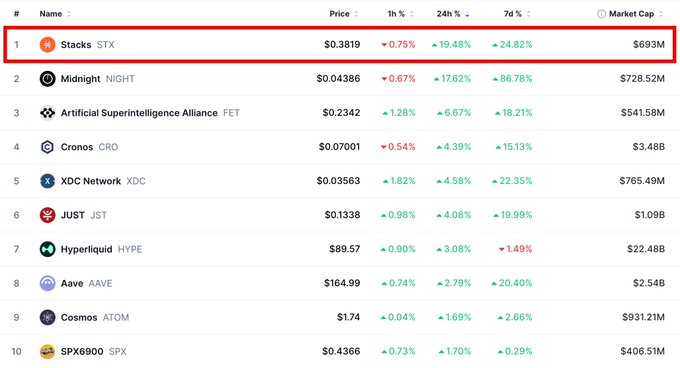Click the Midnight price $0.04386
The height and width of the screenshot is (368, 680).
(338, 78)
